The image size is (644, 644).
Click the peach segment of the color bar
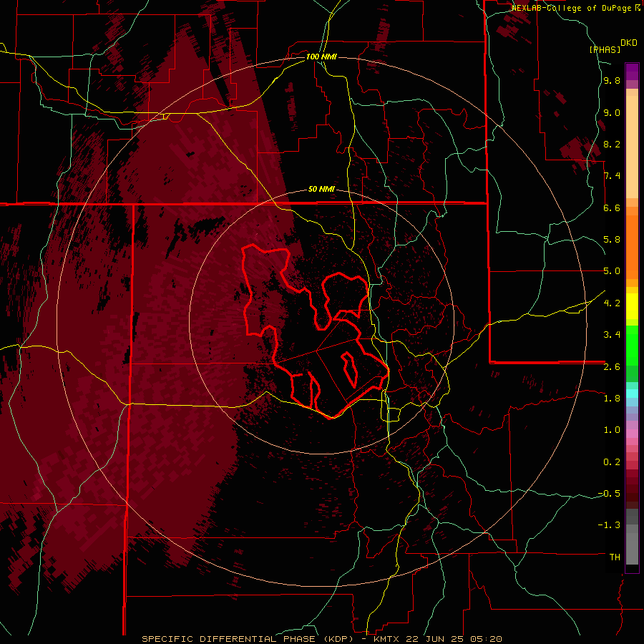point(632,144)
